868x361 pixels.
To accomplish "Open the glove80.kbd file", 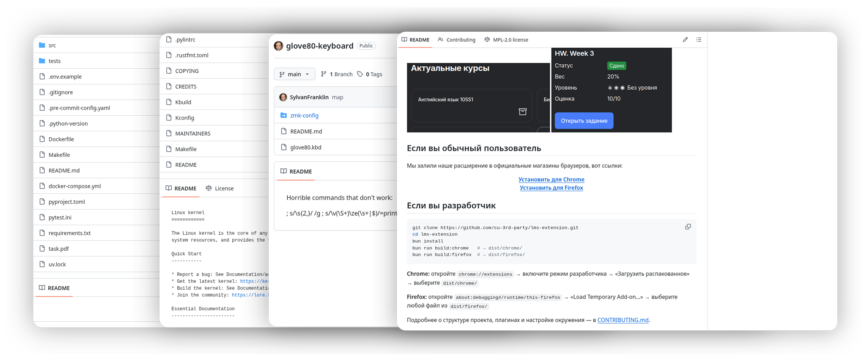I will [306, 147].
